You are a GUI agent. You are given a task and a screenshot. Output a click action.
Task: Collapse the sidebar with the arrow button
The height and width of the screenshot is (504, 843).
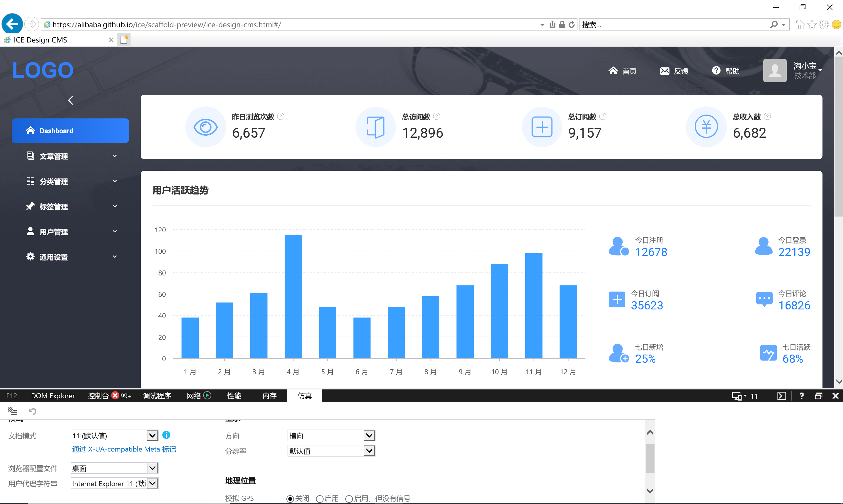pos(70,100)
